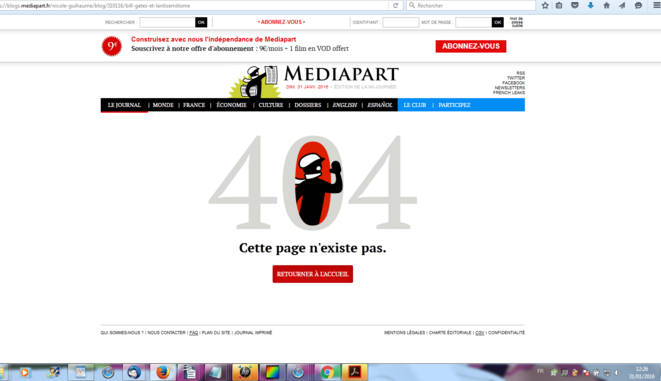Open the FAQ footer link
The width and height of the screenshot is (661, 381).
pos(193,333)
